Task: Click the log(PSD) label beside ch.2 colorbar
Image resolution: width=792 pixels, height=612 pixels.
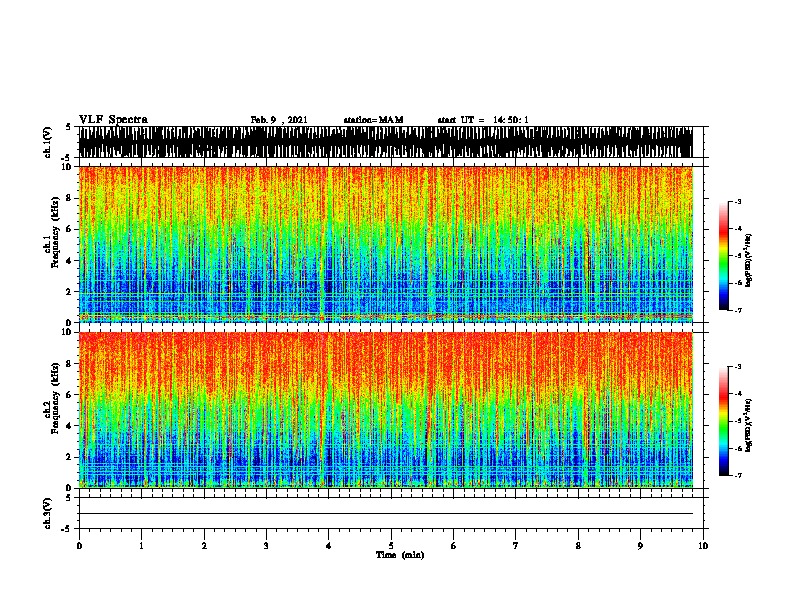Action: click(748, 426)
